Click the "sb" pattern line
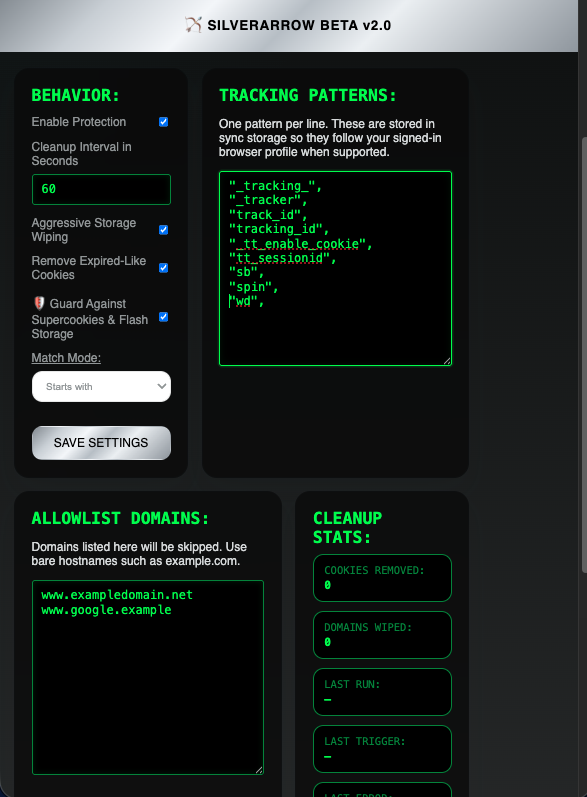 (246, 272)
